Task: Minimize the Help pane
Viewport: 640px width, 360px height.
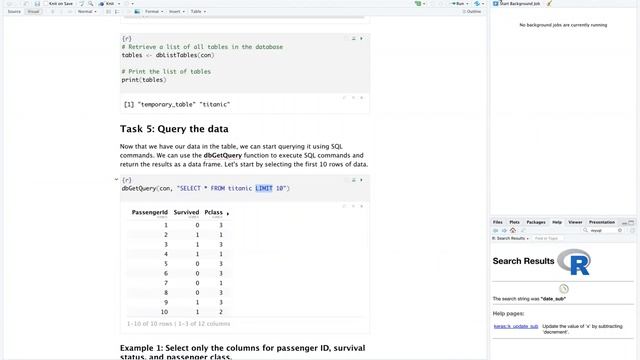Action: (624, 223)
